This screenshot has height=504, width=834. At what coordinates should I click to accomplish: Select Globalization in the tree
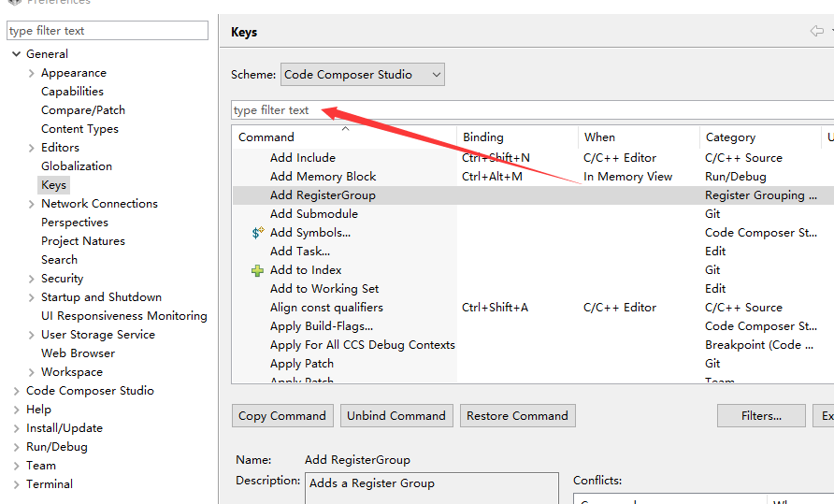(77, 166)
